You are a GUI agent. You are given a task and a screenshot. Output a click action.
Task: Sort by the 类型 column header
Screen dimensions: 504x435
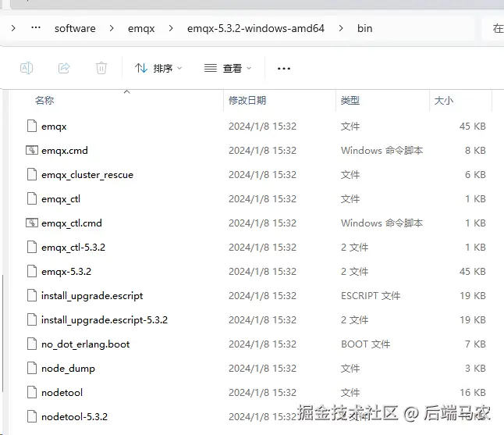pyautogui.click(x=350, y=101)
